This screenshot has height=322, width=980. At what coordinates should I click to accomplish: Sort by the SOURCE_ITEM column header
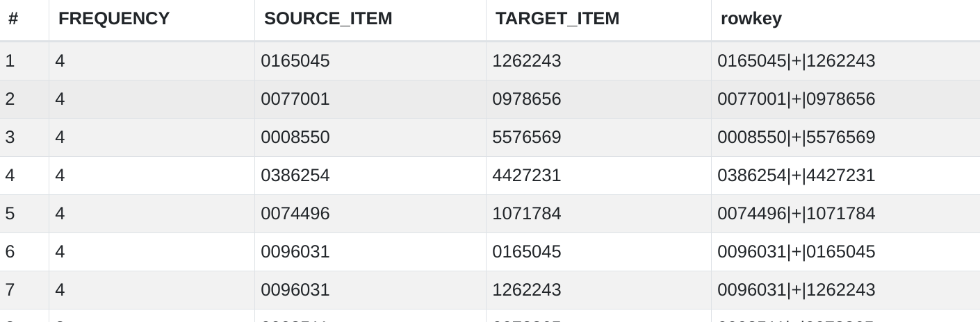coord(328,19)
